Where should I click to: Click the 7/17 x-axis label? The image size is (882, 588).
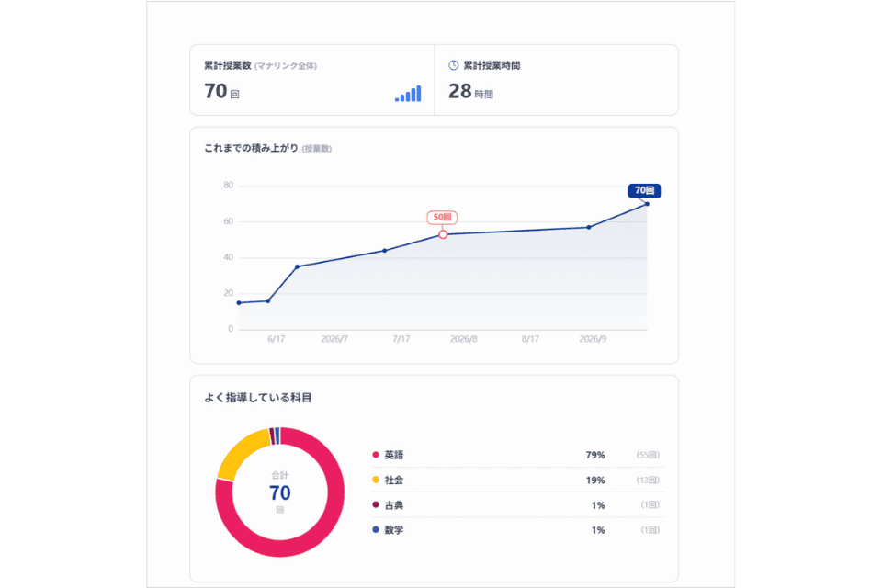(401, 339)
